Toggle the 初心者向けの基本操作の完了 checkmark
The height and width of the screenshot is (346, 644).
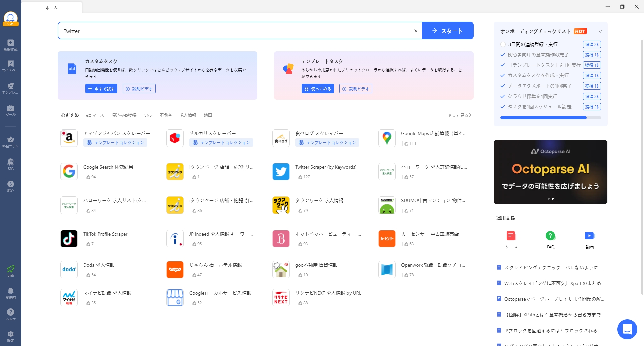503,55
